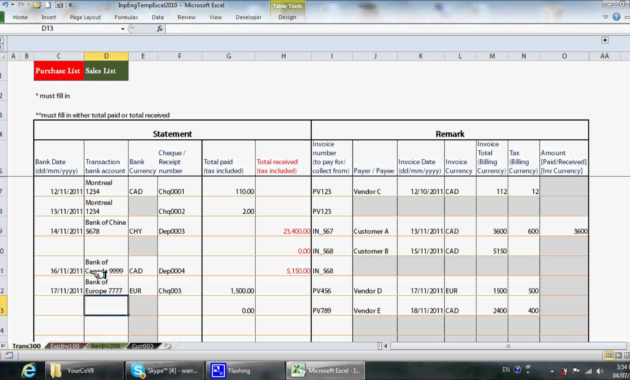Screen dimensions: 630x380
Task: Switch to the dark red sheet tab ending 100
Action: coord(65,346)
